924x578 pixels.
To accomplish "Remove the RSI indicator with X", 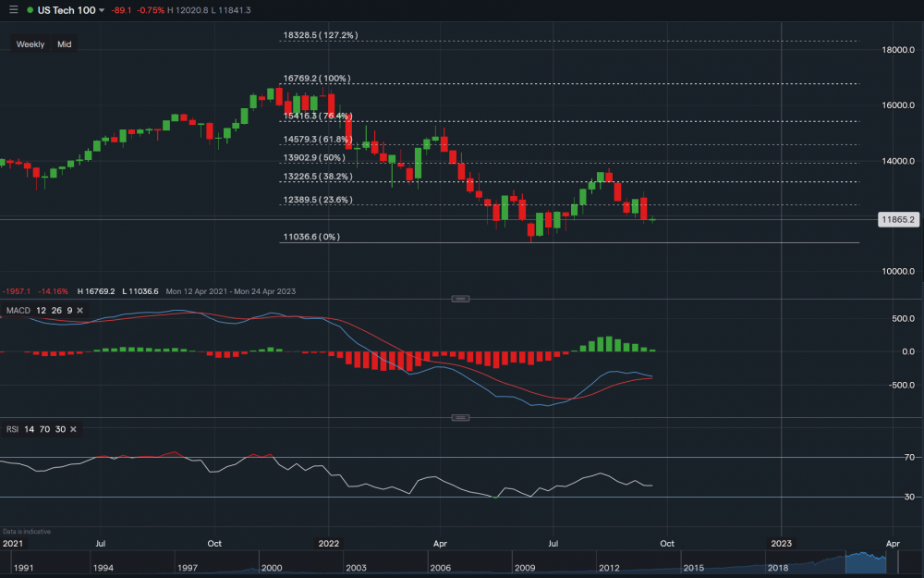I will 73,429.
